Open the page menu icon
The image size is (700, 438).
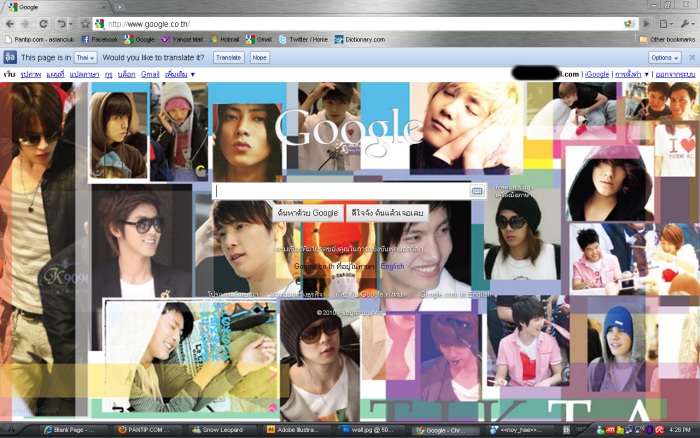(666, 24)
